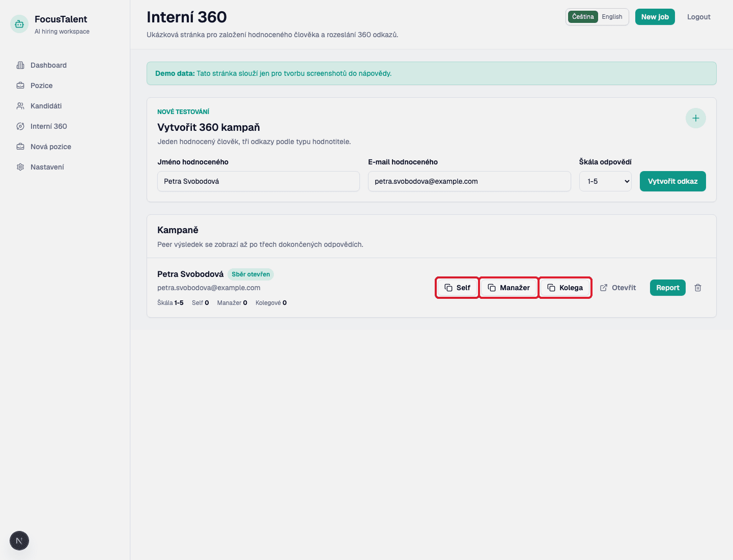Image resolution: width=733 pixels, height=560 pixels.
Task: Click the FocusTalent robot logo icon
Action: (19, 24)
